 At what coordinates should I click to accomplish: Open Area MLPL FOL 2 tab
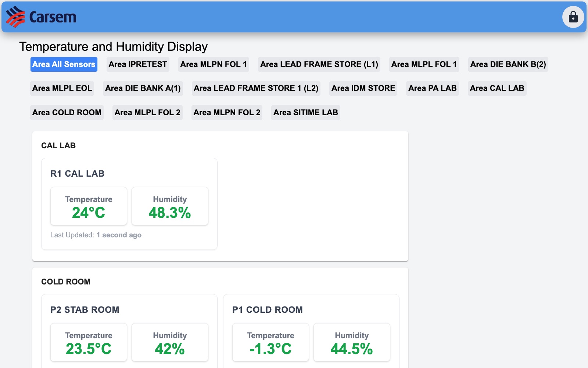[147, 113]
